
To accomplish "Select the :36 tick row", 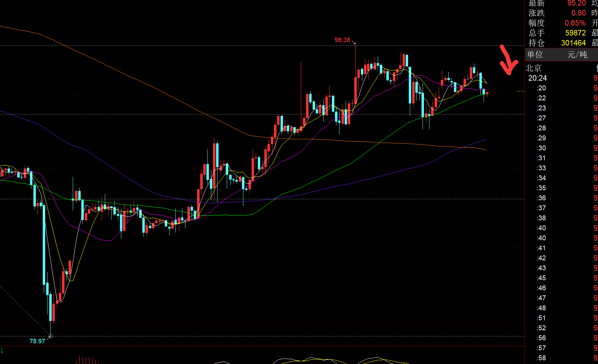I will [x=541, y=198].
